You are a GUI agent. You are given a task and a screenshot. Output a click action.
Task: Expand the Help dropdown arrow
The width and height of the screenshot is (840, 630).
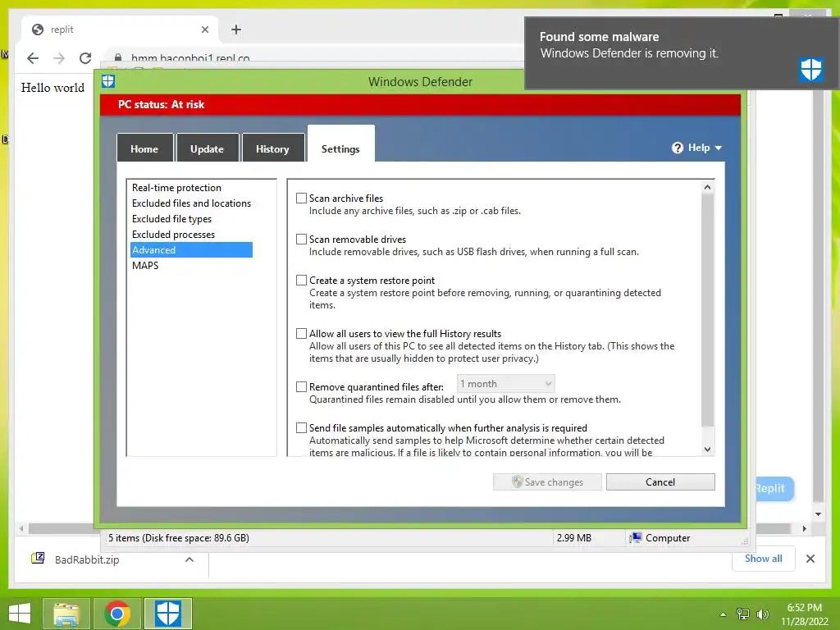pos(719,148)
